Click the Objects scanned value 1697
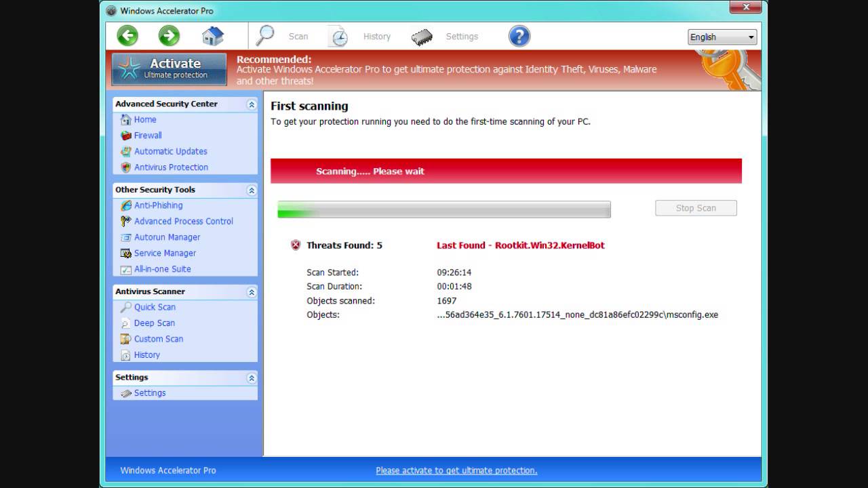 [x=447, y=301]
